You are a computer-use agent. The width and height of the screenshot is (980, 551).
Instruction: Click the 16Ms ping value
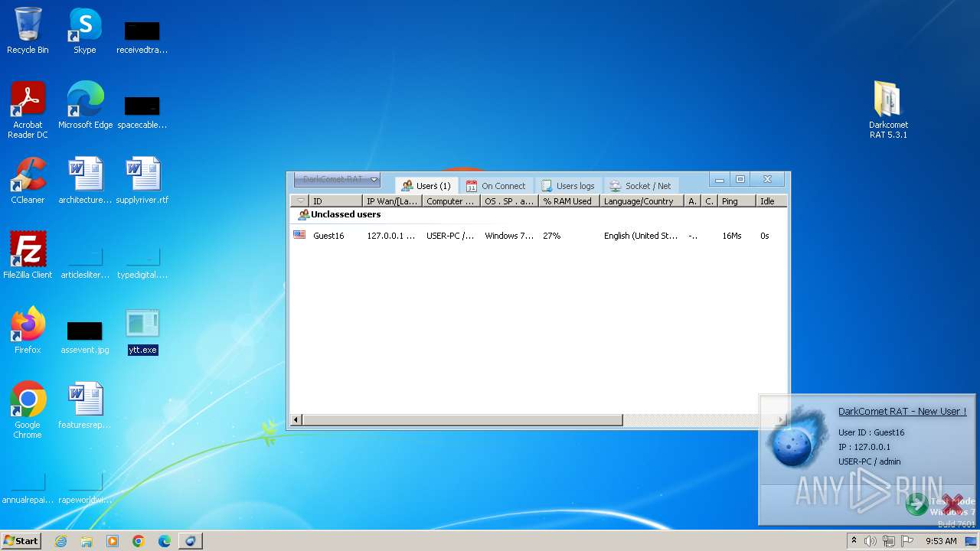click(x=732, y=236)
